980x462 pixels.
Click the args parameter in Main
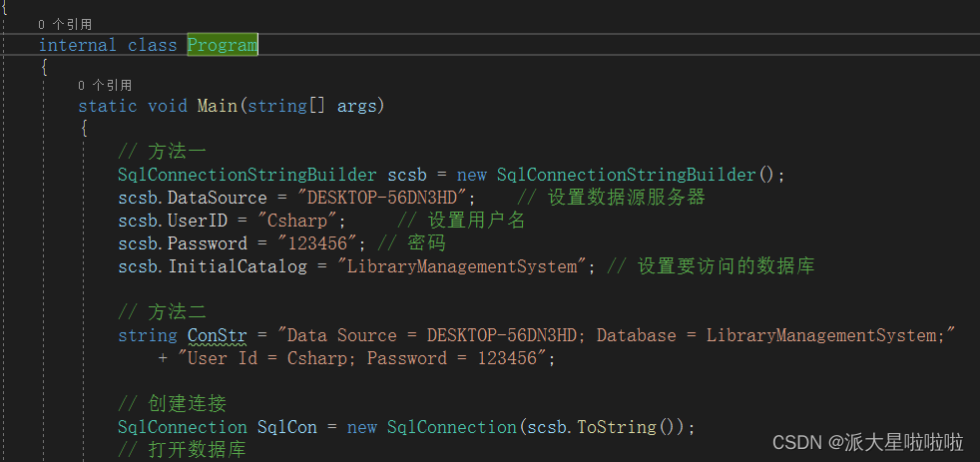point(357,106)
